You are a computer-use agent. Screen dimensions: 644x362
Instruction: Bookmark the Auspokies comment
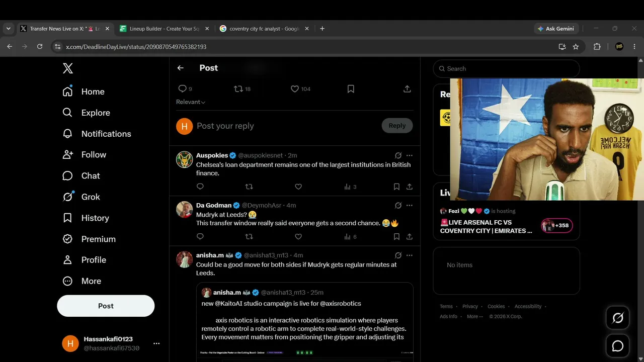[x=396, y=187]
